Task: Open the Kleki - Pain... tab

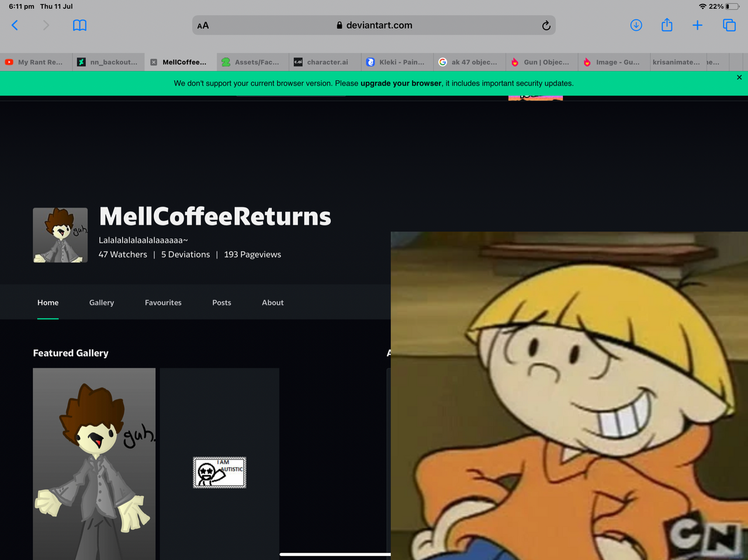Action: pyautogui.click(x=397, y=62)
